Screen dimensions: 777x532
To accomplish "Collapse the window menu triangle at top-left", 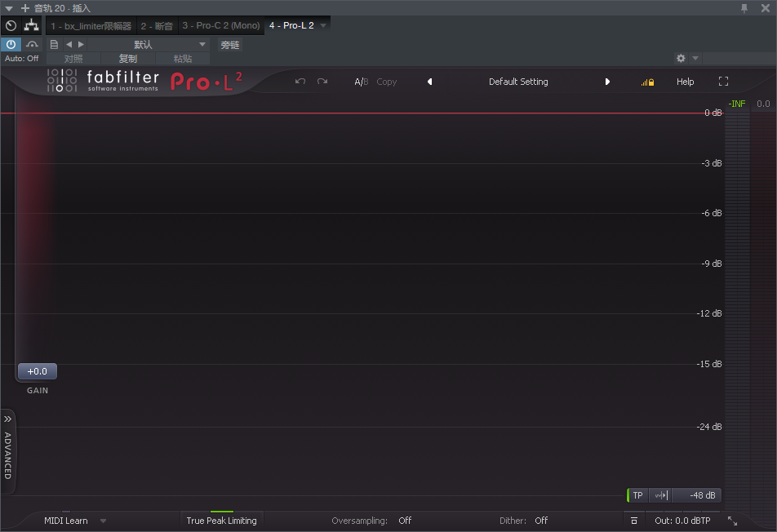I will [x=8, y=8].
